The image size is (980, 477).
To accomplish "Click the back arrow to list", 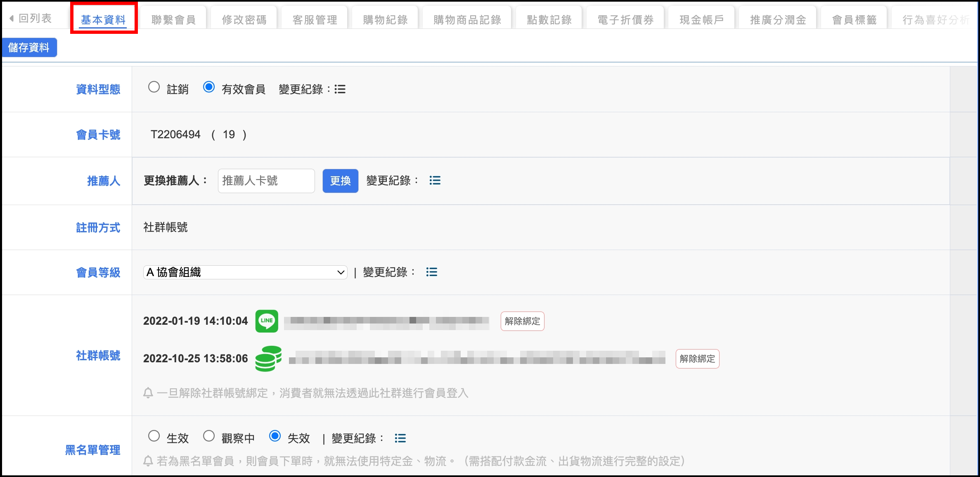I will click(12, 19).
